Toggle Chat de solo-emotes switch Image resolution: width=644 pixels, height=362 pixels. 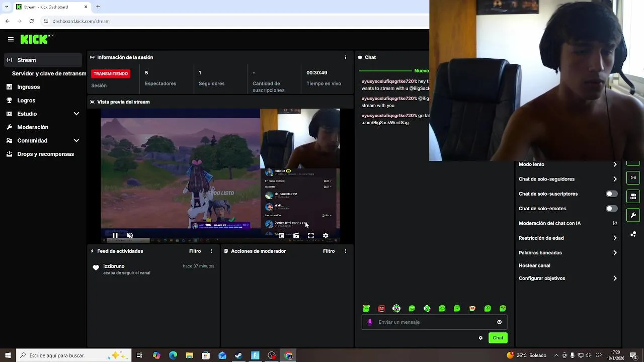coord(611,208)
